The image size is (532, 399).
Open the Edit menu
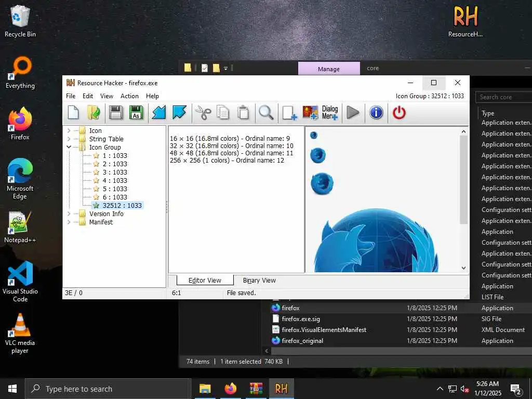coord(87,96)
